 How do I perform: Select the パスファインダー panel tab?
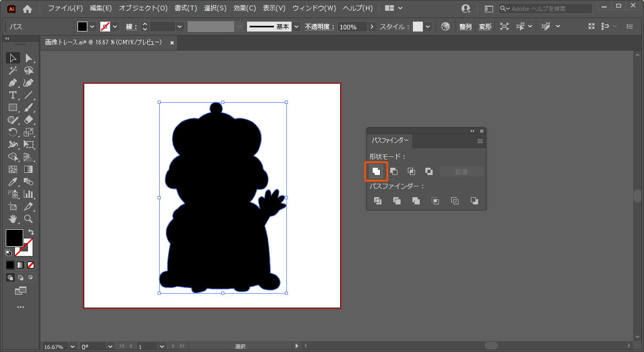(x=390, y=140)
